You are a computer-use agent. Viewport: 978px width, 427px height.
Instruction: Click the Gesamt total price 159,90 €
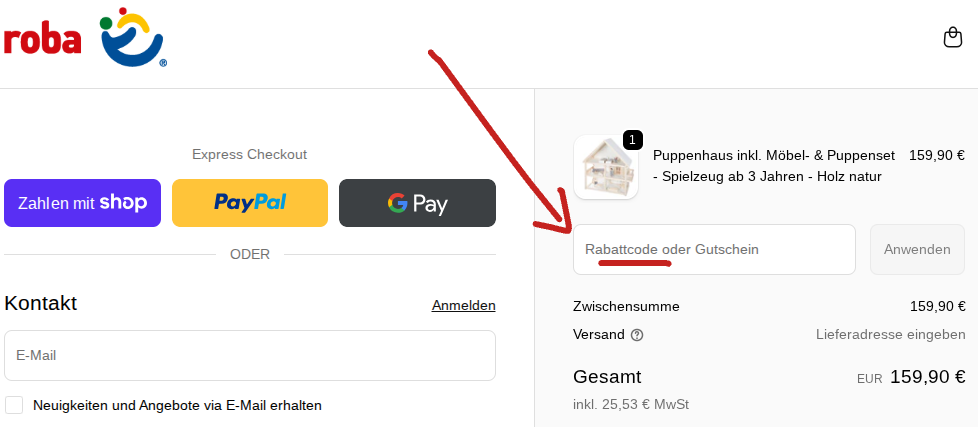tap(927, 377)
